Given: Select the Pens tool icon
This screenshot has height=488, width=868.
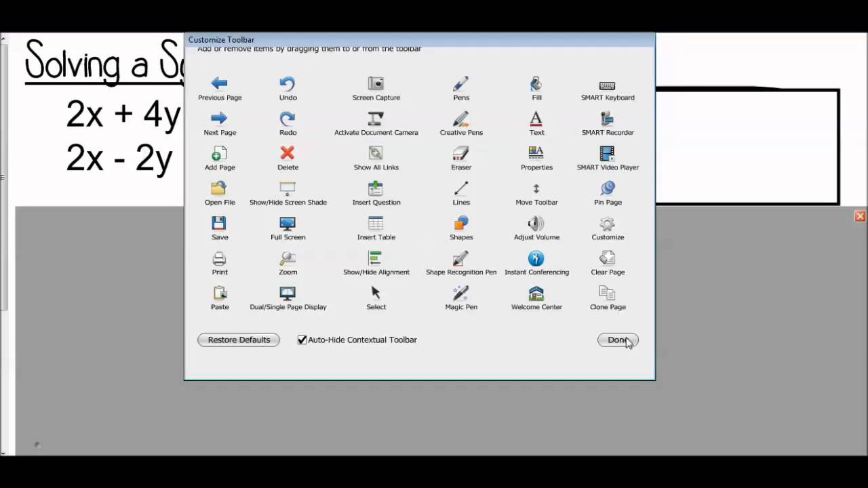Looking at the screenshot, I should coord(461,83).
